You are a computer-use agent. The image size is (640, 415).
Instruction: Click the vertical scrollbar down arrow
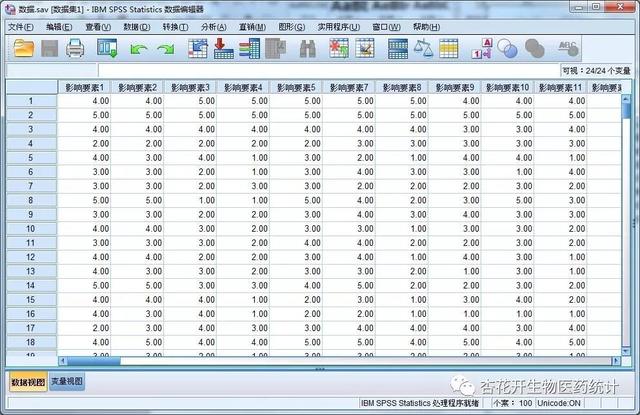click(626, 351)
